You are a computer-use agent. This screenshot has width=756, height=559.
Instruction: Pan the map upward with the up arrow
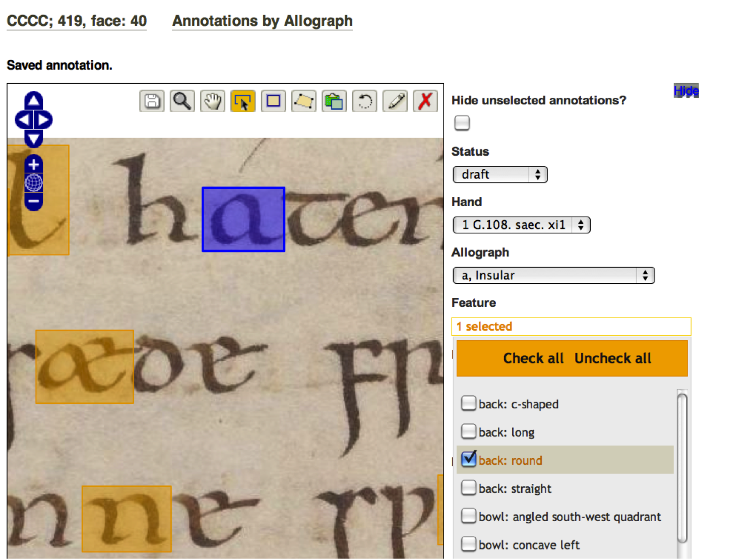[34, 100]
